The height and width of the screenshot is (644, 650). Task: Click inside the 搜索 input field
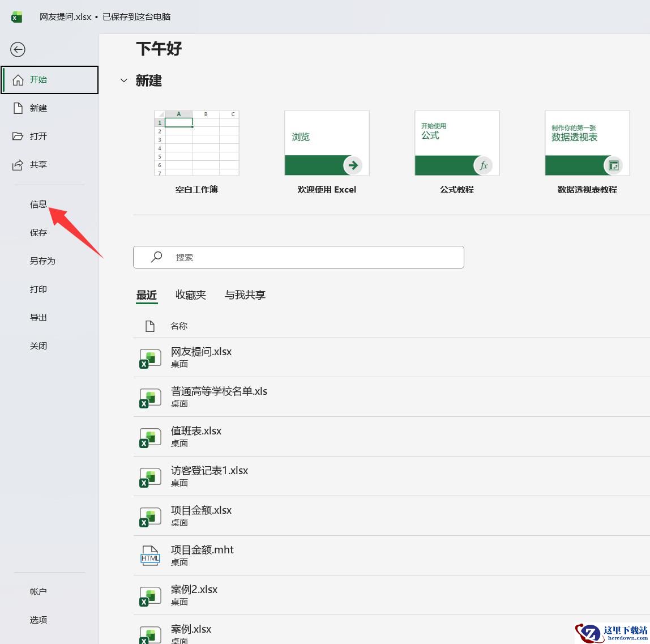pyautogui.click(x=298, y=257)
